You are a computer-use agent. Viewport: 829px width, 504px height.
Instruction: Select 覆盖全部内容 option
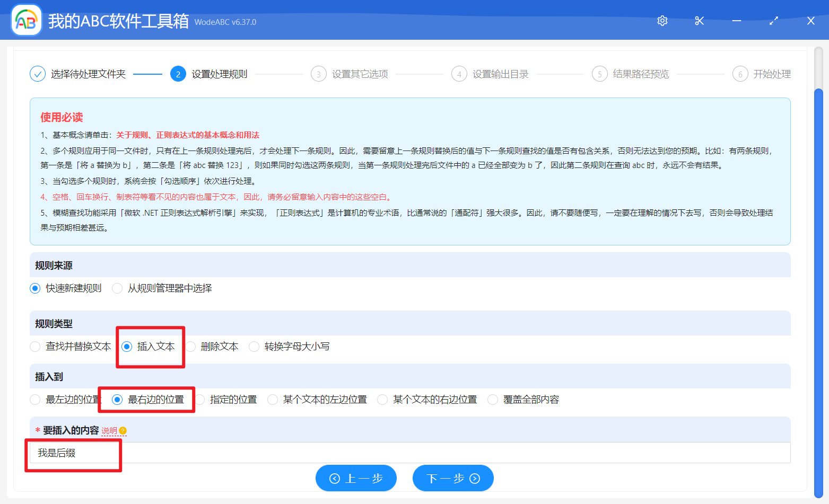493,400
